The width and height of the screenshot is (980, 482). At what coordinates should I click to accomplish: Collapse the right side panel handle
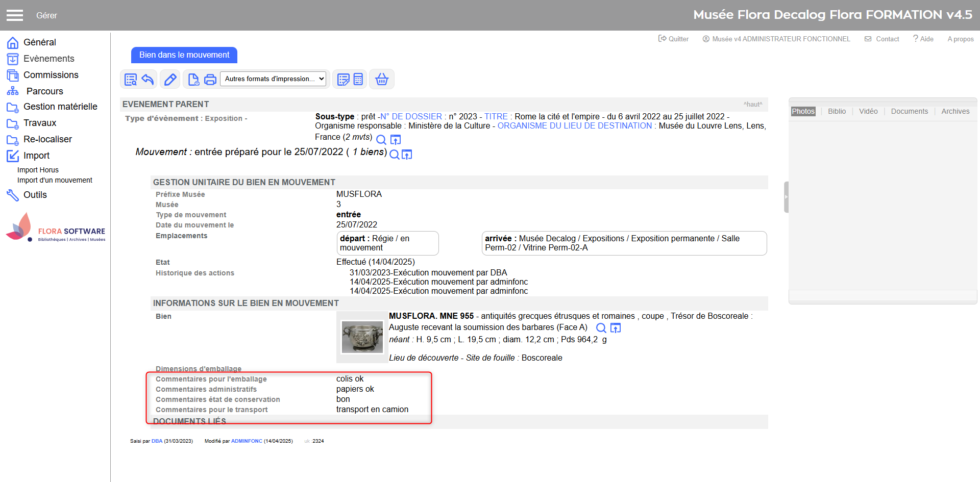pyautogui.click(x=786, y=197)
